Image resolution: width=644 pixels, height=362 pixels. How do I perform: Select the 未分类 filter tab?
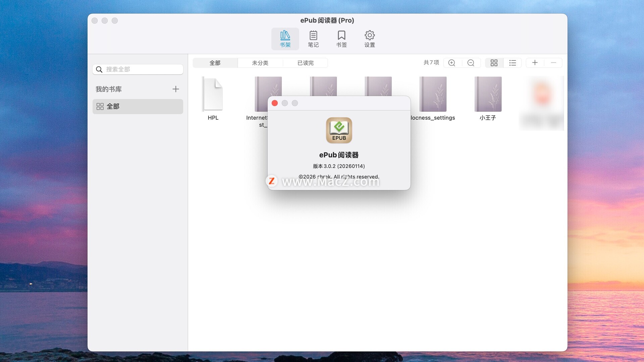click(x=260, y=63)
